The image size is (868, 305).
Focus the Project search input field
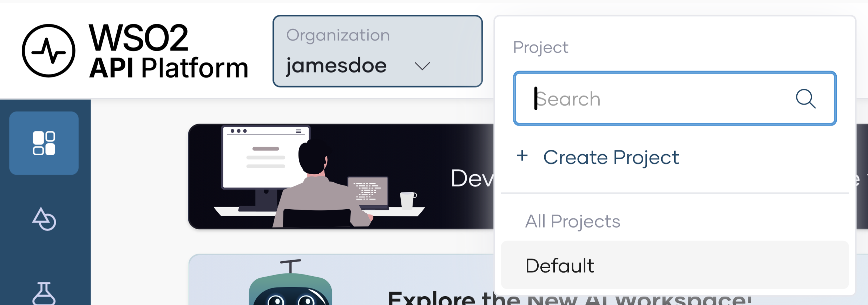point(660,99)
